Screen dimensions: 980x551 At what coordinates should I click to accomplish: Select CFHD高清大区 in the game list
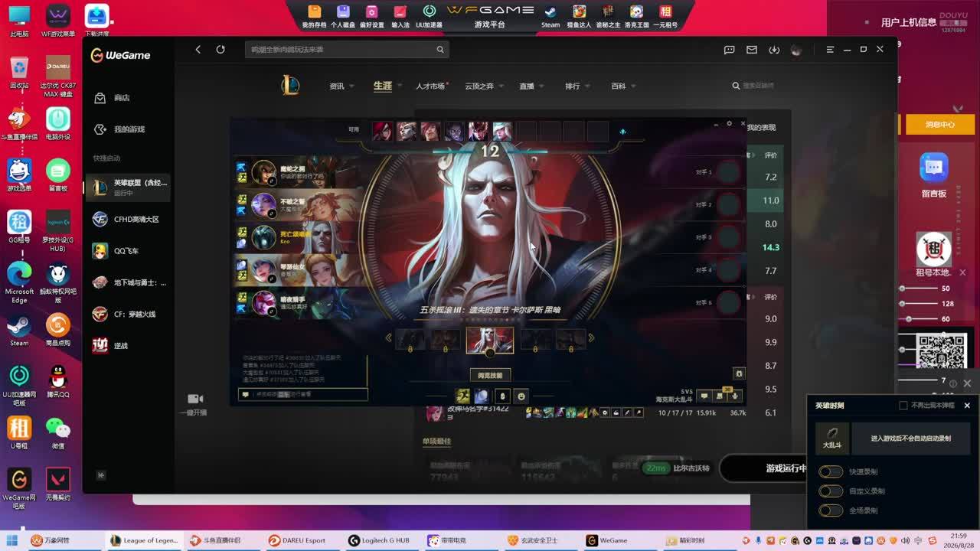coord(127,220)
